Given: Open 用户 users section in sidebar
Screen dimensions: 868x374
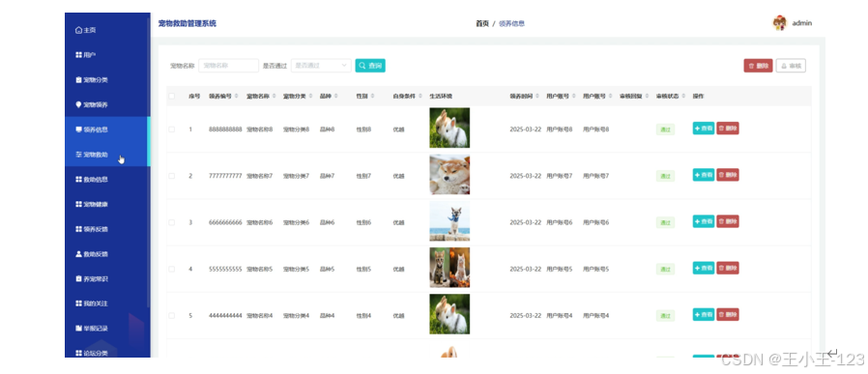Looking at the screenshot, I should [86, 55].
